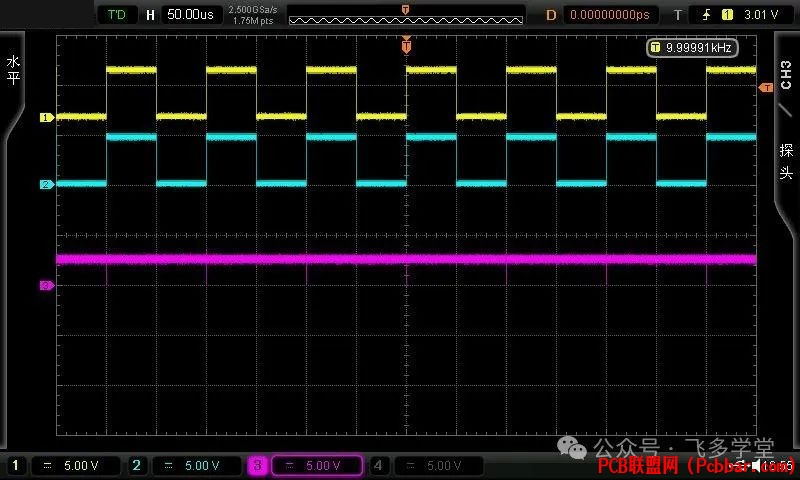Select the 0.00000000ps delay value field

pyautogui.click(x=610, y=14)
